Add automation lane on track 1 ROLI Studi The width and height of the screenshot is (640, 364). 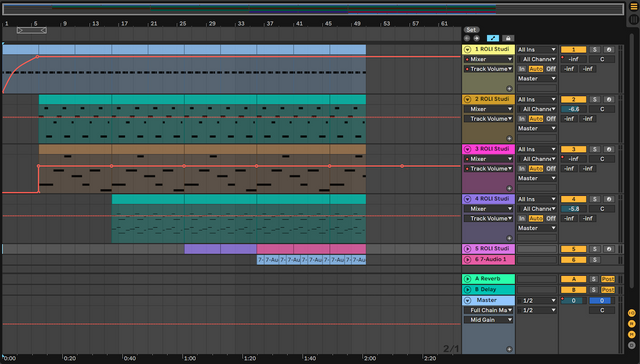(509, 89)
